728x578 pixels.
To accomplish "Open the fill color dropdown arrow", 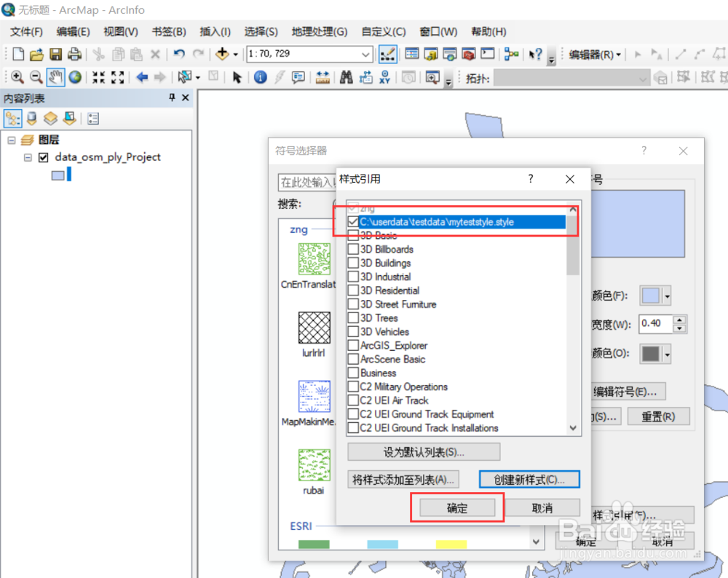I will [x=667, y=296].
